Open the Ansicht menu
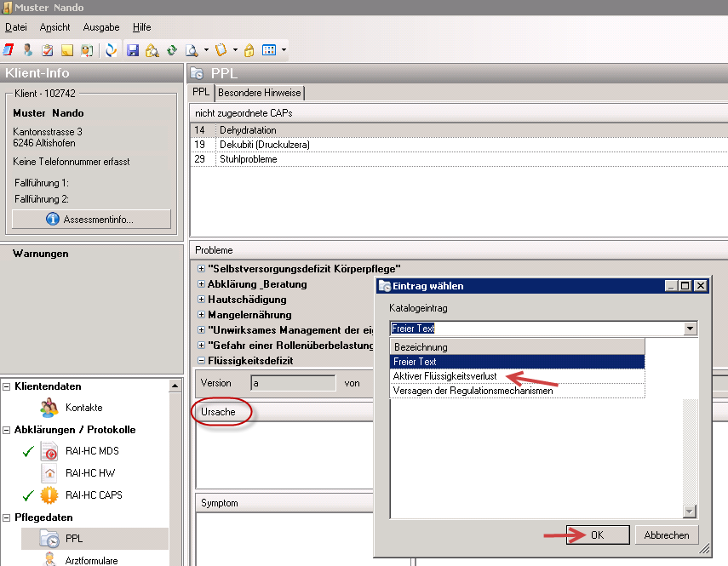The width and height of the screenshot is (728, 566). tap(54, 27)
